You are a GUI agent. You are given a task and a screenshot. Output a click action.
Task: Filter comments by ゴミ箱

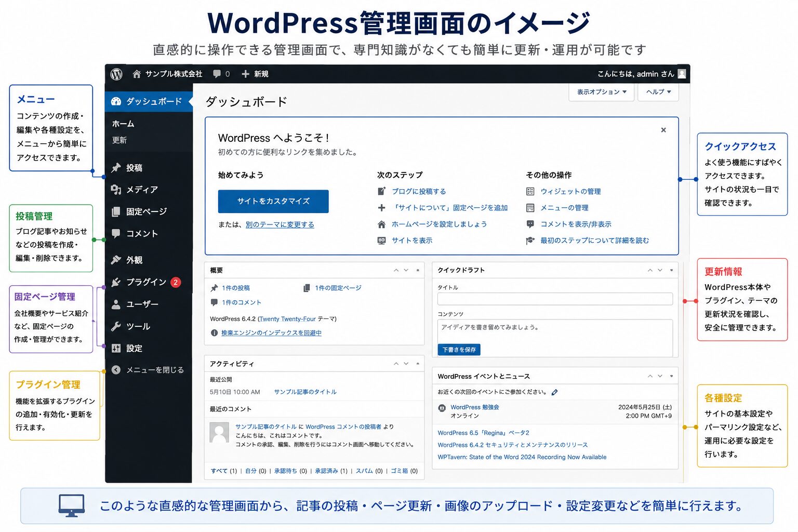pyautogui.click(x=400, y=471)
